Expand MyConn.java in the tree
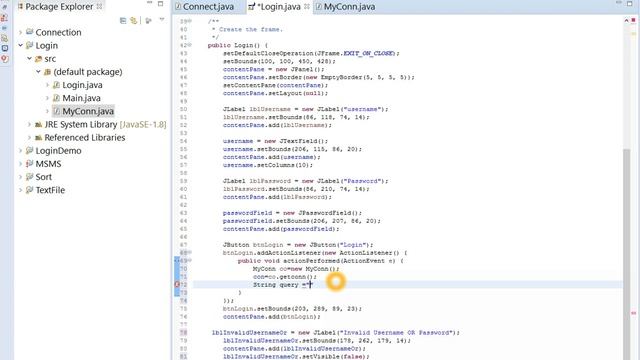640x360 pixels. (47, 111)
